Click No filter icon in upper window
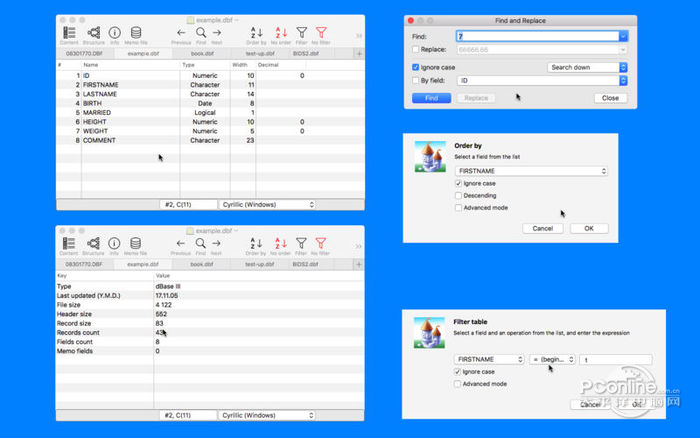Screen dimensions: 700x438 (321, 35)
